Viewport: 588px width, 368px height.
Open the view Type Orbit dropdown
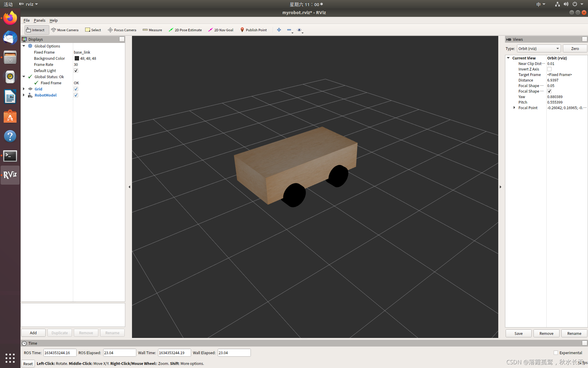(539, 48)
